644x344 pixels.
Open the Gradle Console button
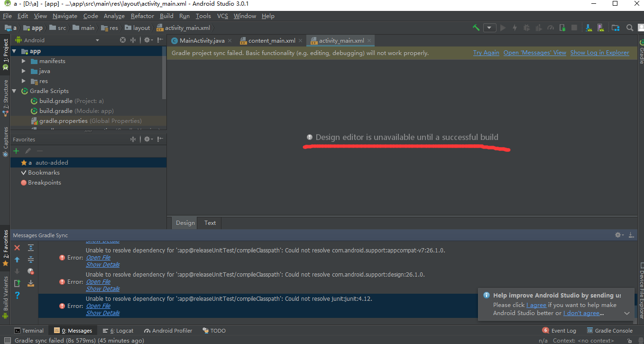[610, 331]
